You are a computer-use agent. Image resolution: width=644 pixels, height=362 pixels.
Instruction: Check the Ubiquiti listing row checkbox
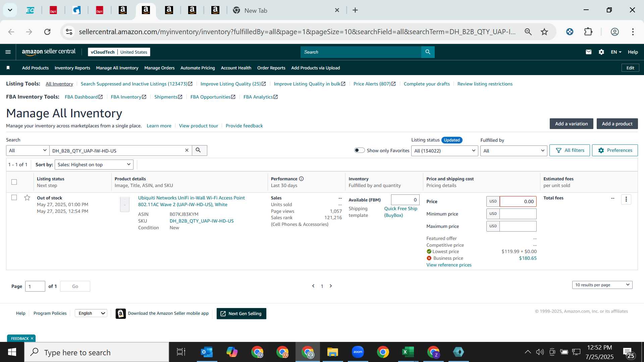click(x=14, y=197)
